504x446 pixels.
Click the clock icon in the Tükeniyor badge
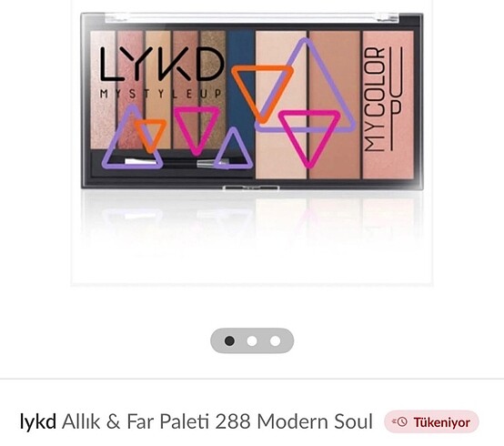click(402, 421)
